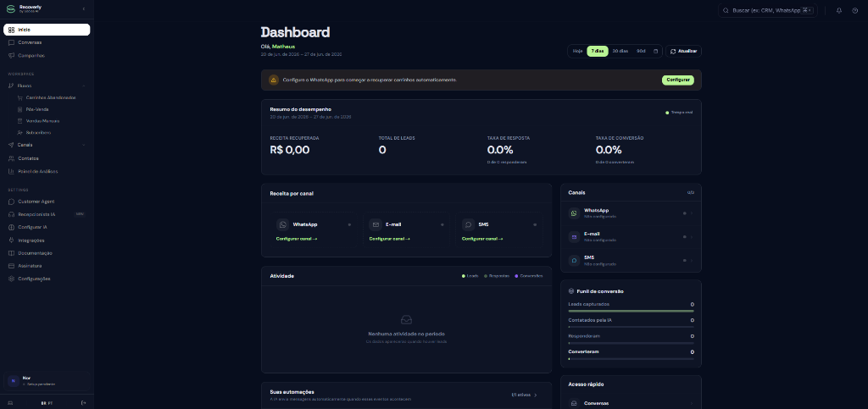Click the WhatsApp icon in Receita por canal

click(283, 224)
